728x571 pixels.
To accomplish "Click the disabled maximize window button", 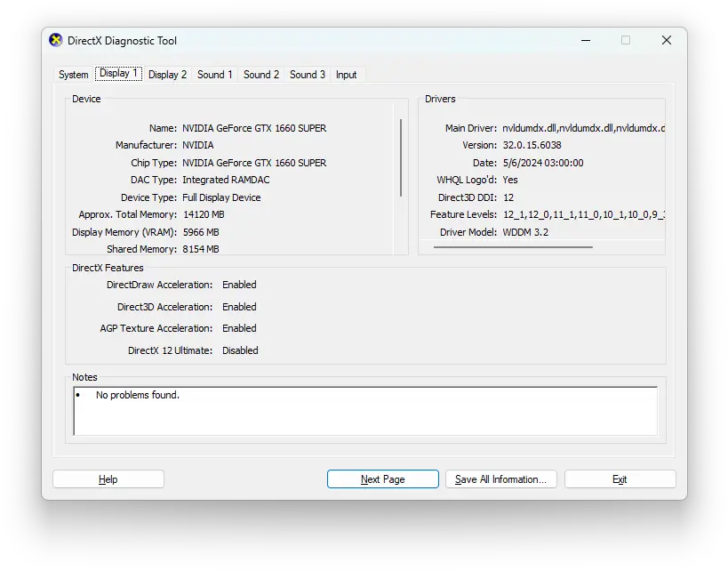I will pyautogui.click(x=626, y=40).
